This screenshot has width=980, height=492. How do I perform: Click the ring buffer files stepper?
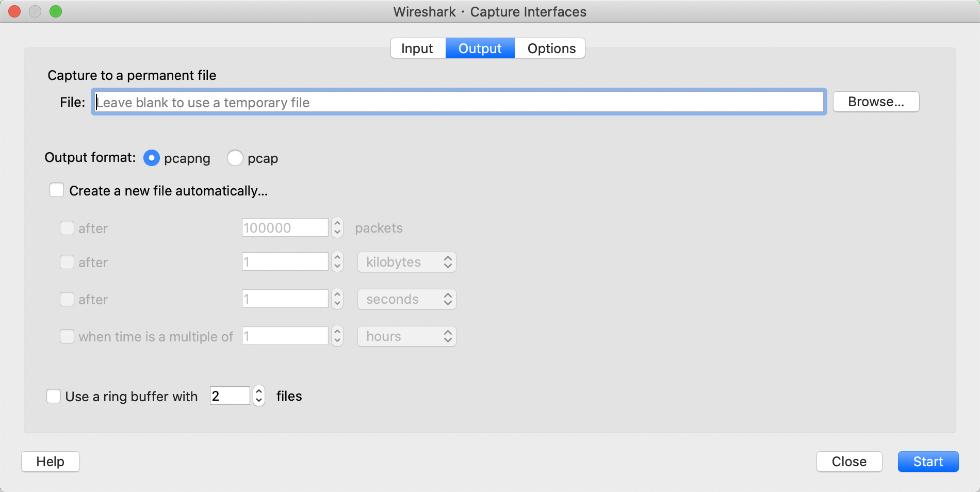259,396
